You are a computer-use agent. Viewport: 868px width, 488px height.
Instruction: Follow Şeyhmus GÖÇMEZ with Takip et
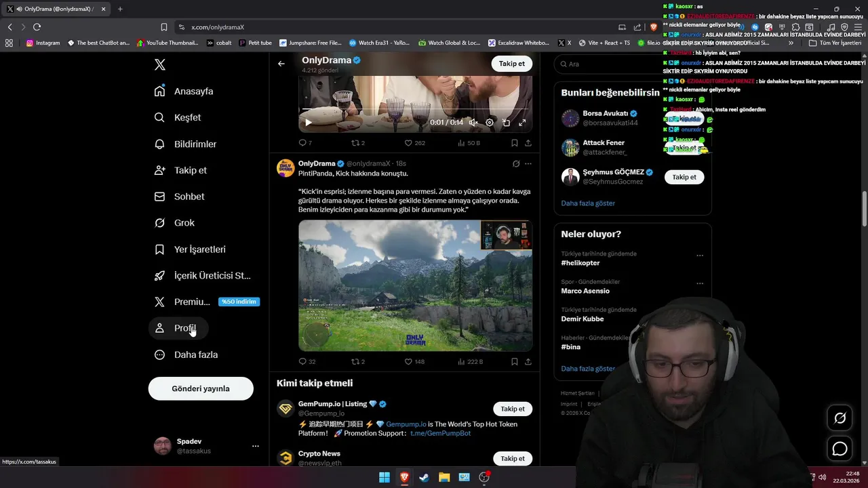[x=684, y=177]
